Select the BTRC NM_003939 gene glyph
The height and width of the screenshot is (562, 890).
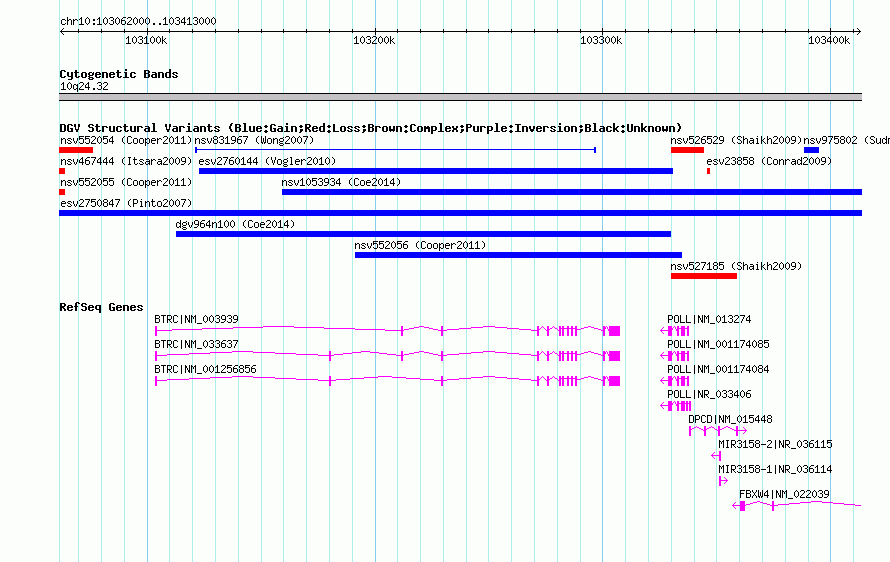tap(388, 330)
